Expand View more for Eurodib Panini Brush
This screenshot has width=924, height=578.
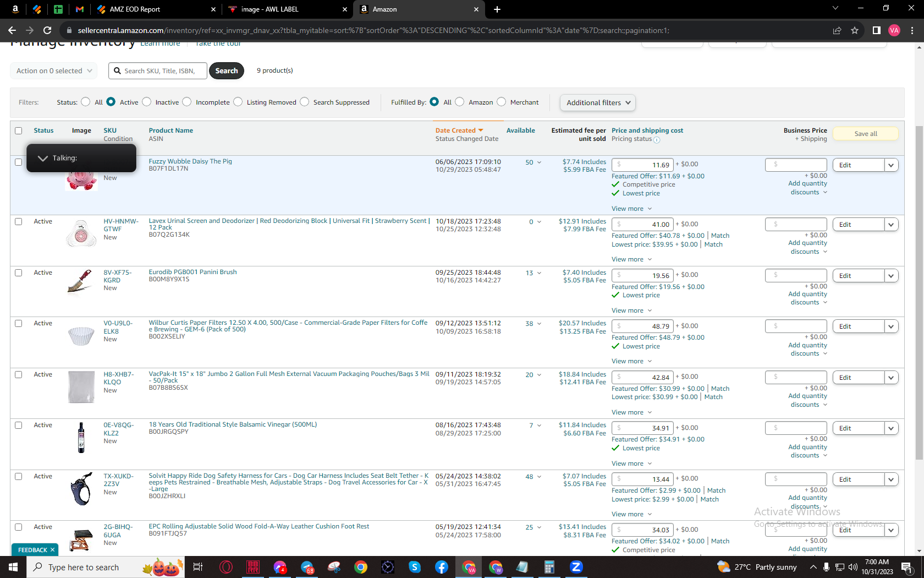point(631,310)
